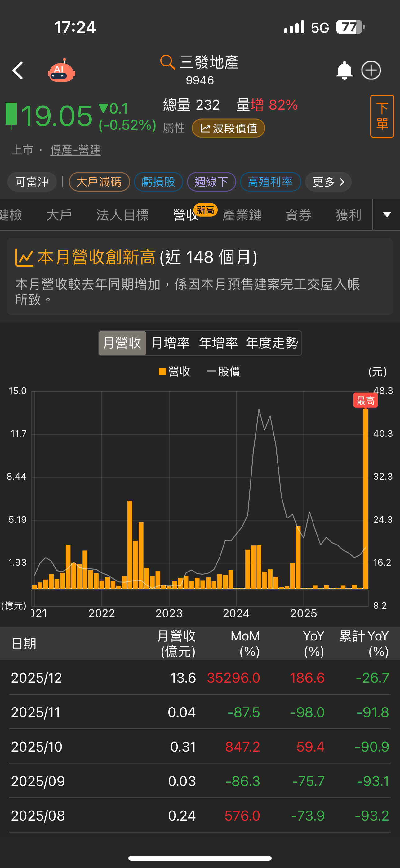Tap the 2022 label on chart axis
Image resolution: width=400 pixels, height=868 pixels.
[x=102, y=613]
